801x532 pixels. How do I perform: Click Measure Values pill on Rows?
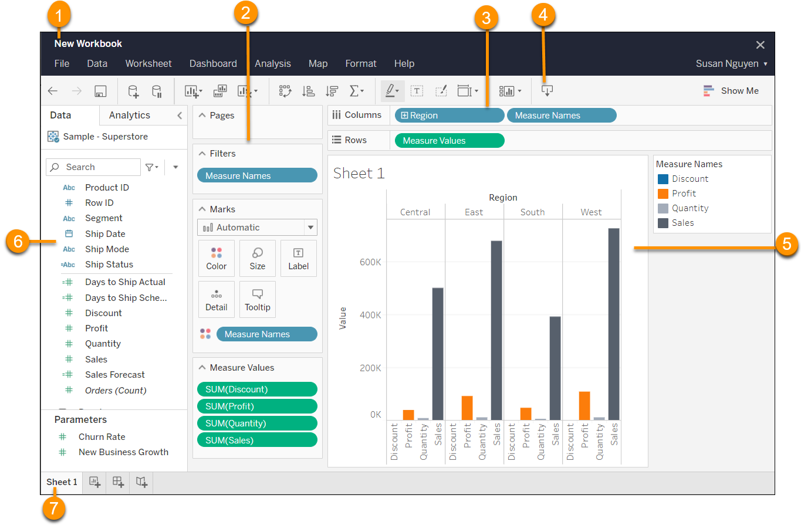[449, 141]
